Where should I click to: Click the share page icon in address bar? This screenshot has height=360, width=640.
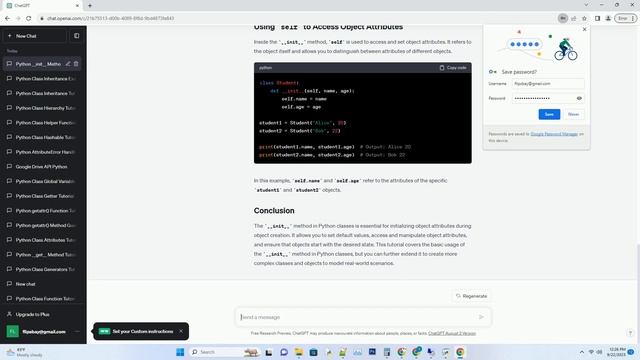[573, 18]
